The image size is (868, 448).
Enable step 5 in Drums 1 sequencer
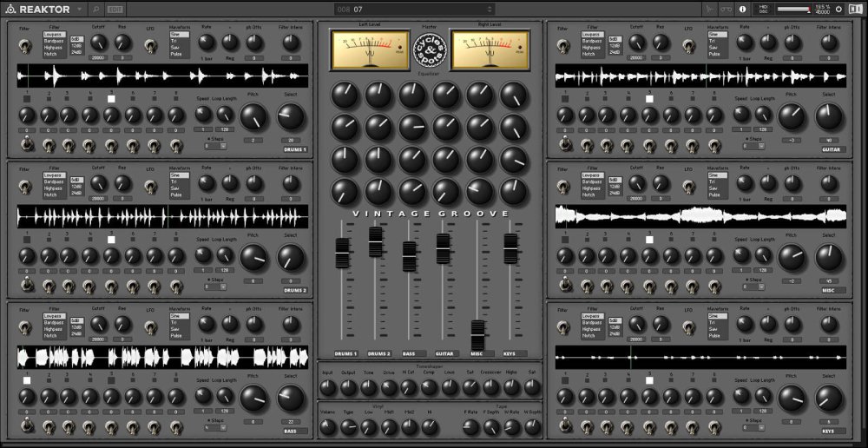(x=111, y=100)
